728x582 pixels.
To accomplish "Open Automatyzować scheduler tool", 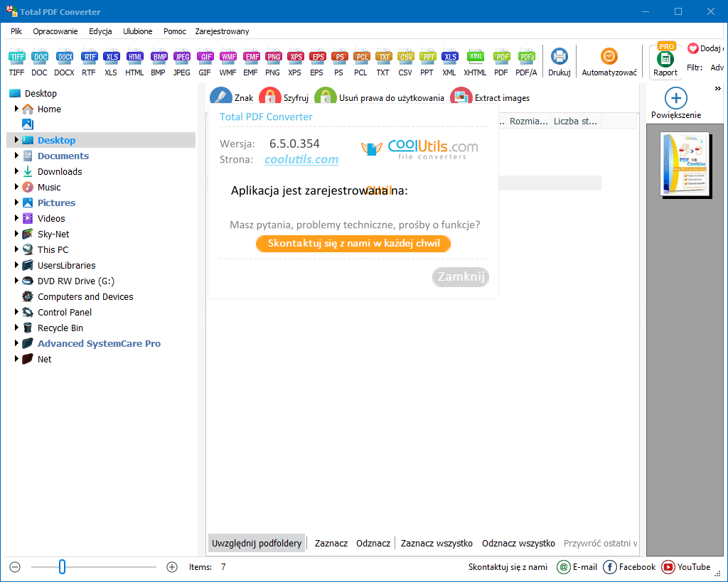I will pyautogui.click(x=609, y=63).
